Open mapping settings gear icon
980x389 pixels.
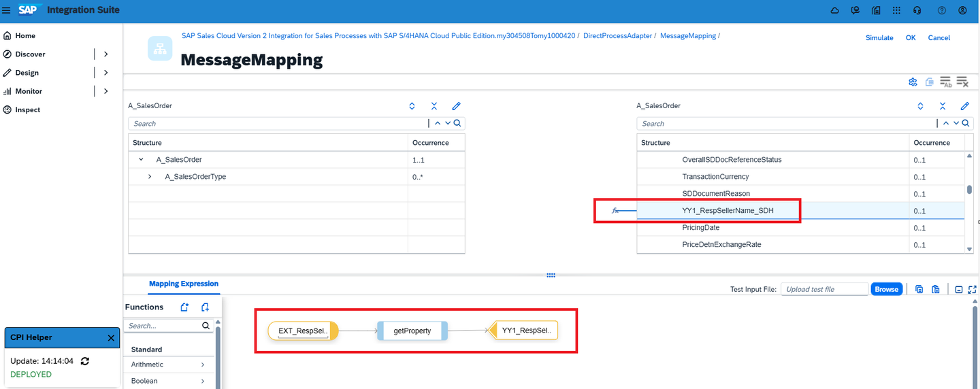(x=913, y=82)
